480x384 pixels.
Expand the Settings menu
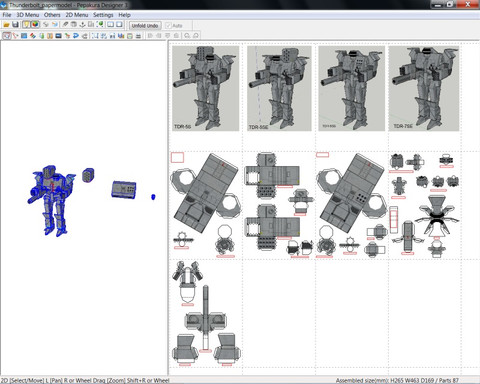click(103, 15)
